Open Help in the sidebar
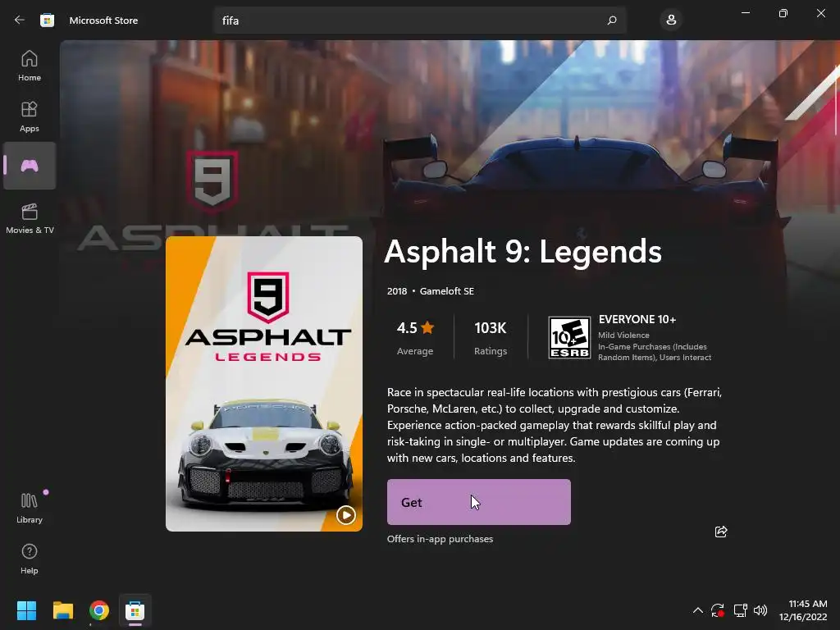The height and width of the screenshot is (630, 840). (x=30, y=559)
